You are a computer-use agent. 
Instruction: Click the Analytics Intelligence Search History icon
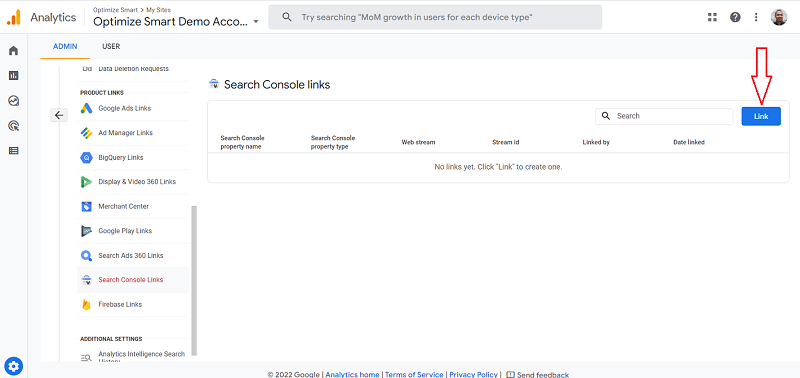tap(86, 358)
